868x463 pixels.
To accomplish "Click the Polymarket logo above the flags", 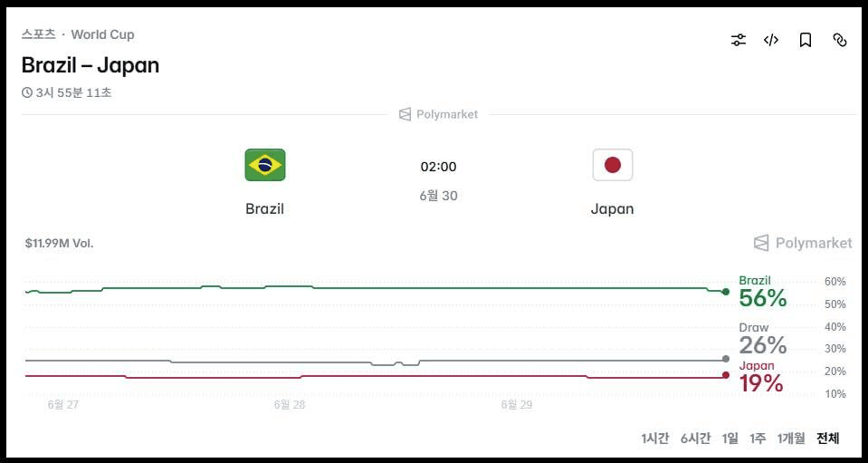I will tap(438, 115).
